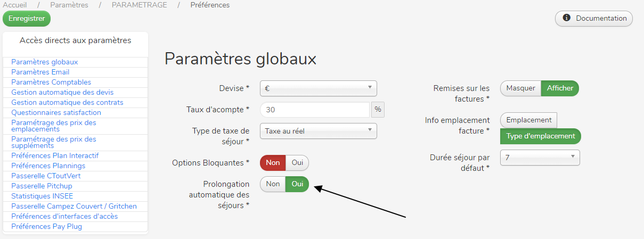Open Paramètres Email link in sidebar
The width and height of the screenshot is (644, 239).
coord(40,72)
